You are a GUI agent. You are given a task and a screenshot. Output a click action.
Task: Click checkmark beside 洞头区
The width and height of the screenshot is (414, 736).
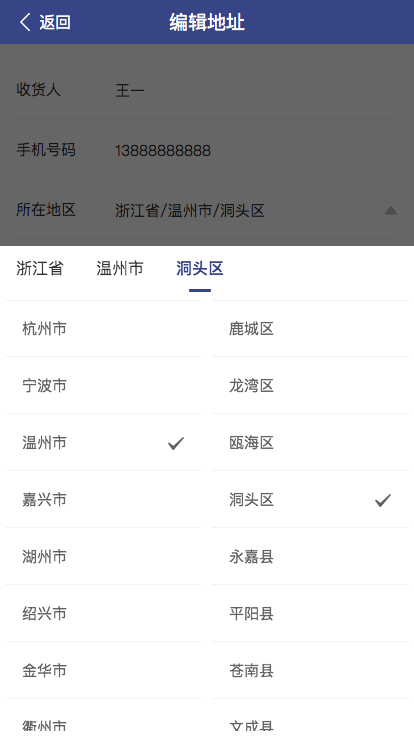383,500
